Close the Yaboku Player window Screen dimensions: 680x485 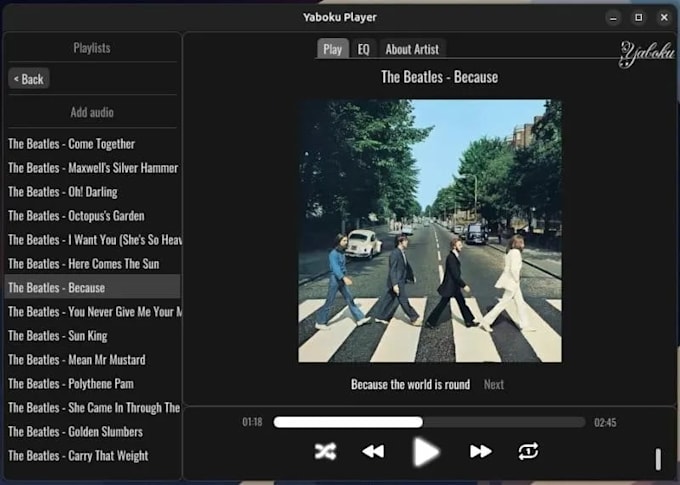[664, 18]
